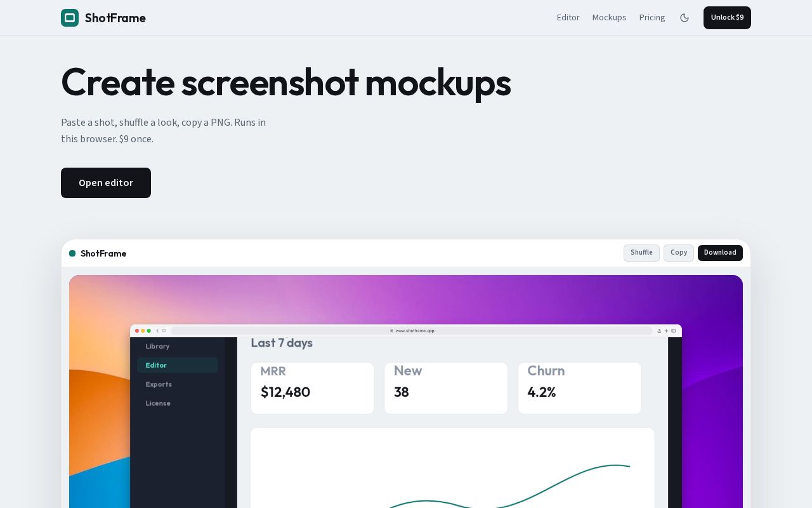Click the red close dot in mock browser
Viewport: 812px width, 508px height.
(137, 331)
